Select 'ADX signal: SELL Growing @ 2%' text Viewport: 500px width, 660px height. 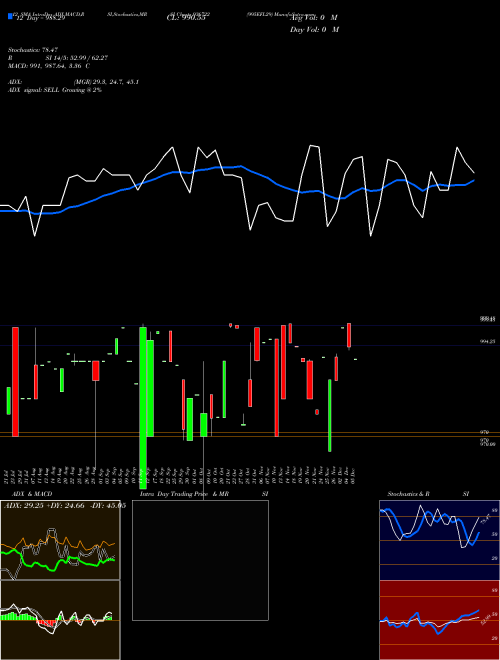pyautogui.click(x=55, y=90)
